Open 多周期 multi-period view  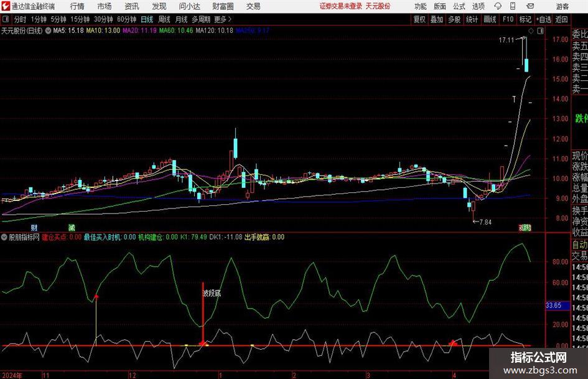tap(201, 19)
